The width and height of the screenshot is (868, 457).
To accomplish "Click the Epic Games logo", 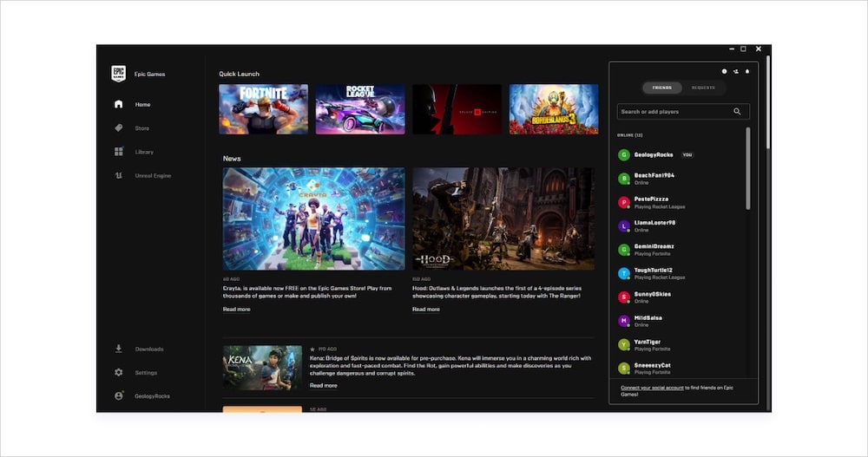I will point(118,74).
